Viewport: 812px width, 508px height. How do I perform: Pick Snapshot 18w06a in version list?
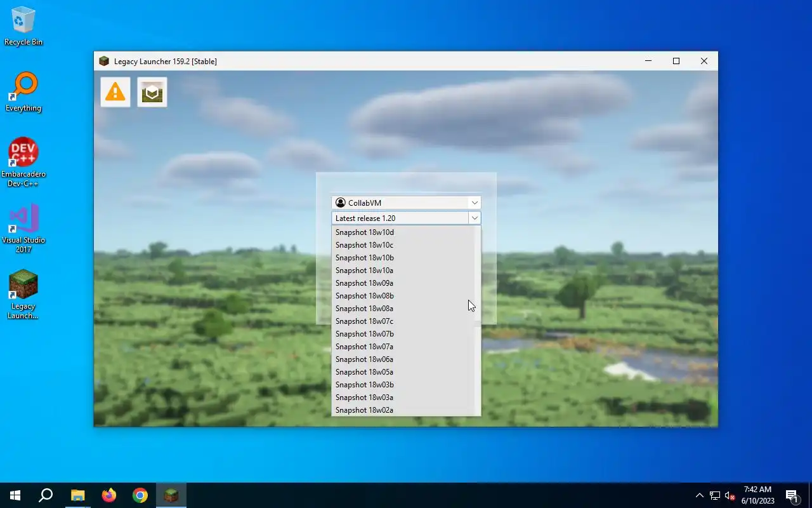point(403,359)
